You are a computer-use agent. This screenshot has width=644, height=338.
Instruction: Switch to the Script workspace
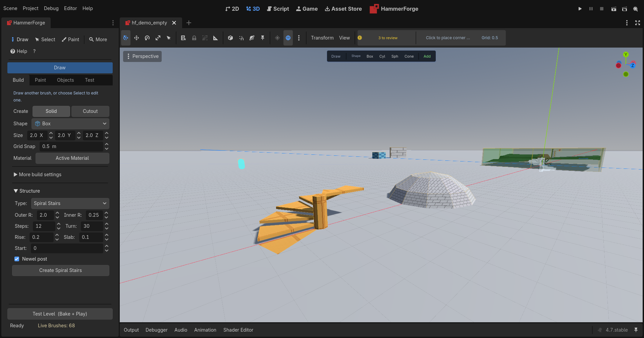tap(278, 9)
